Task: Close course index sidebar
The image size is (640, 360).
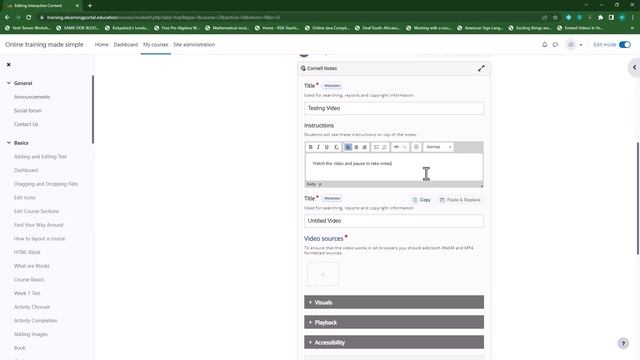Action: coord(9,64)
